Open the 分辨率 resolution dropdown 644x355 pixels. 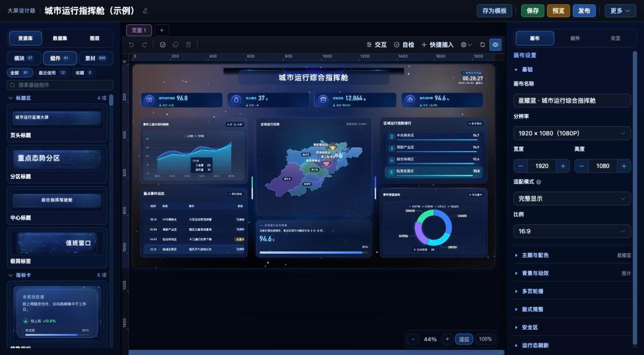[x=572, y=133]
